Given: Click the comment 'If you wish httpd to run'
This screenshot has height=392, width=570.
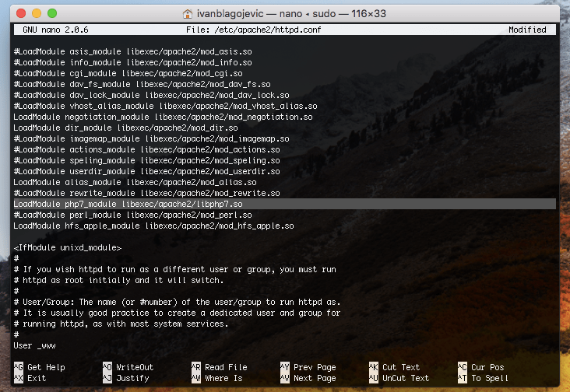Looking at the screenshot, I should 175,269.
